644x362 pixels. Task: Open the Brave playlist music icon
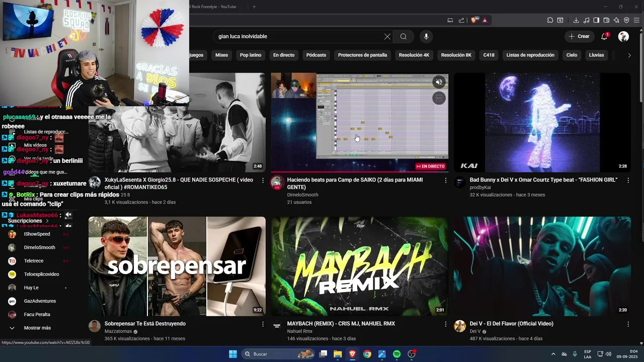[x=586, y=20]
